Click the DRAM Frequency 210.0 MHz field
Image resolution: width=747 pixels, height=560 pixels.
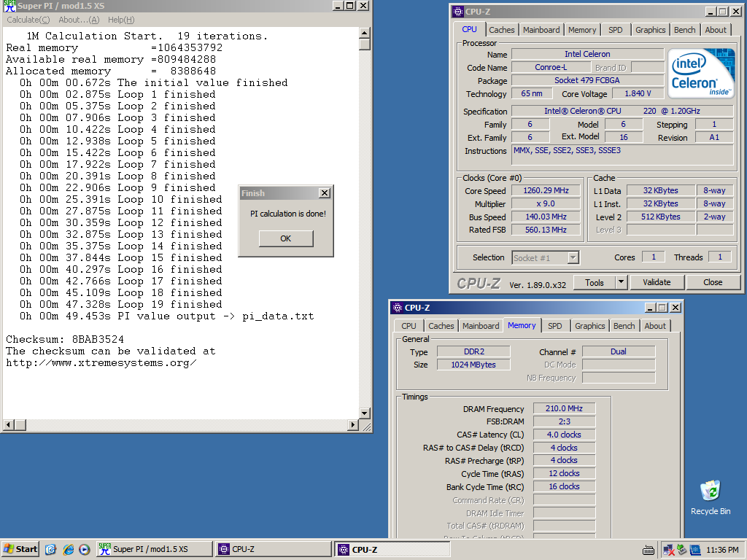564,408
